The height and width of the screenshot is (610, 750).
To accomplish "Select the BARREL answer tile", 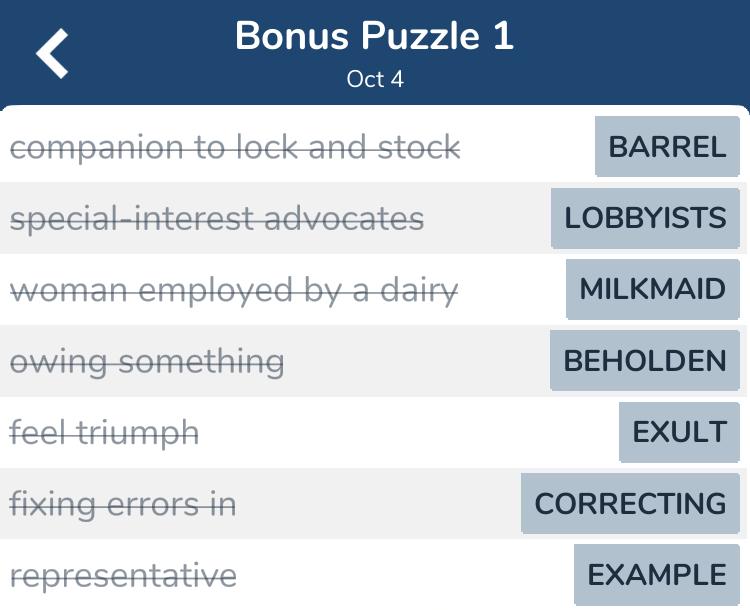I will [x=667, y=146].
